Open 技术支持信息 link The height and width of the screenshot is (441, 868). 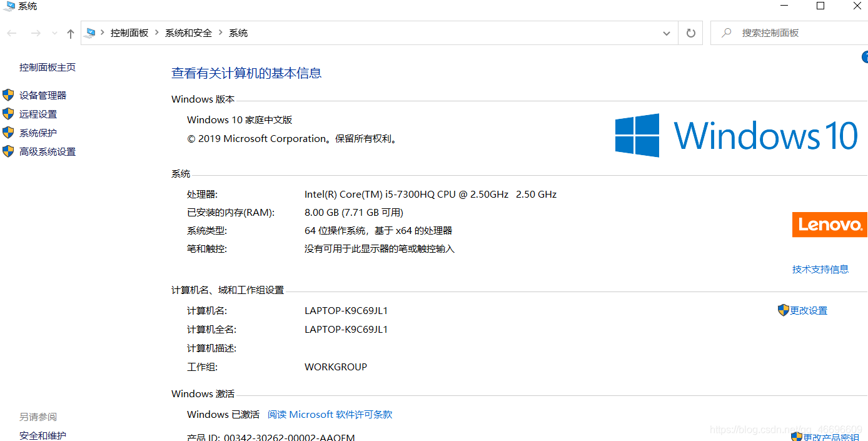[x=820, y=270]
